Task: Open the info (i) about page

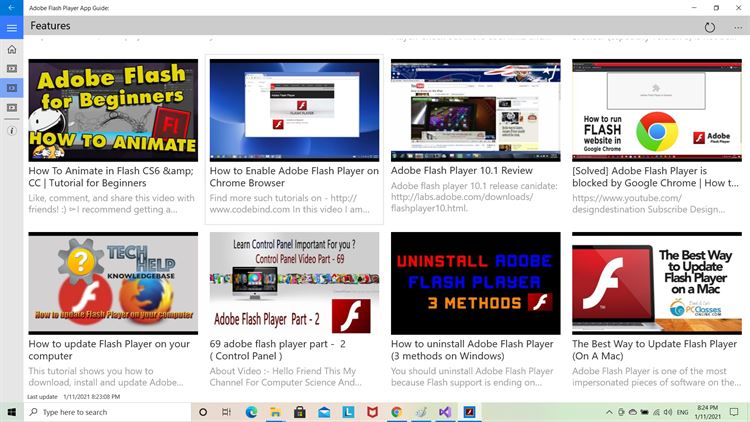Action: click(11, 131)
